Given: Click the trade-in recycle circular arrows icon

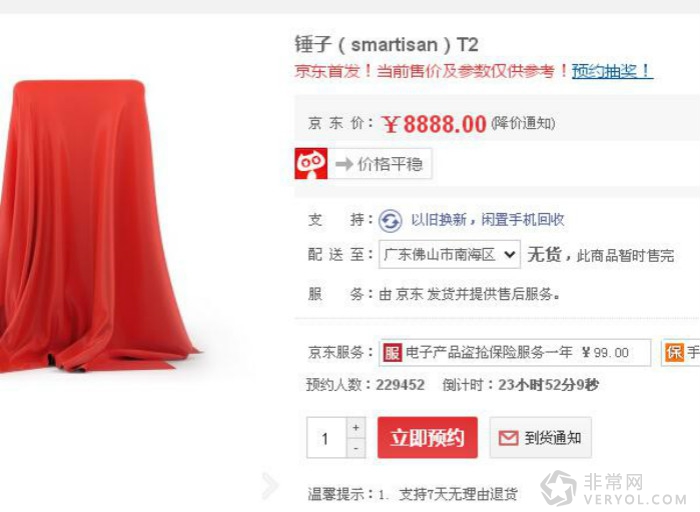Looking at the screenshot, I should (x=390, y=221).
